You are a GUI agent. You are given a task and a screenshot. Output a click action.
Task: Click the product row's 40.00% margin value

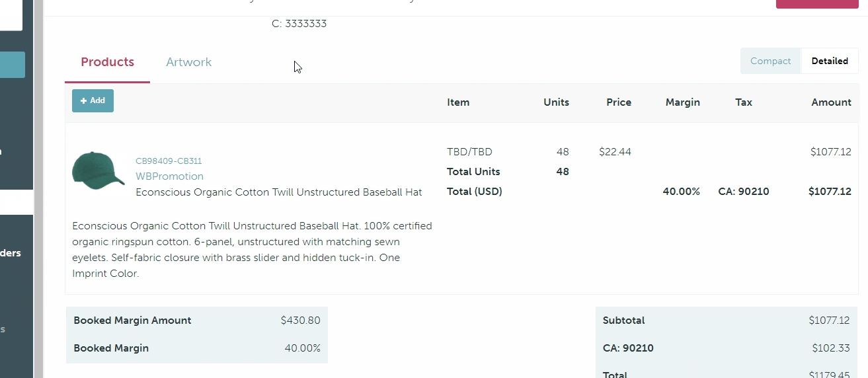[681, 192]
